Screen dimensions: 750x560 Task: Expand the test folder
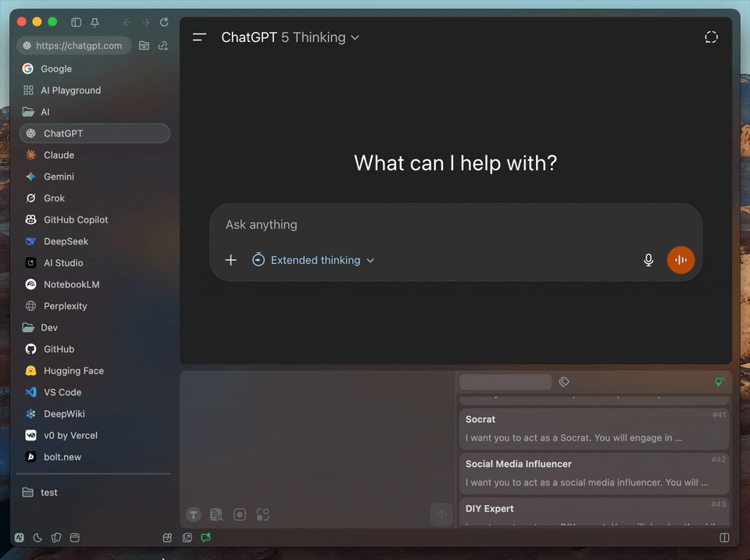coord(95,492)
